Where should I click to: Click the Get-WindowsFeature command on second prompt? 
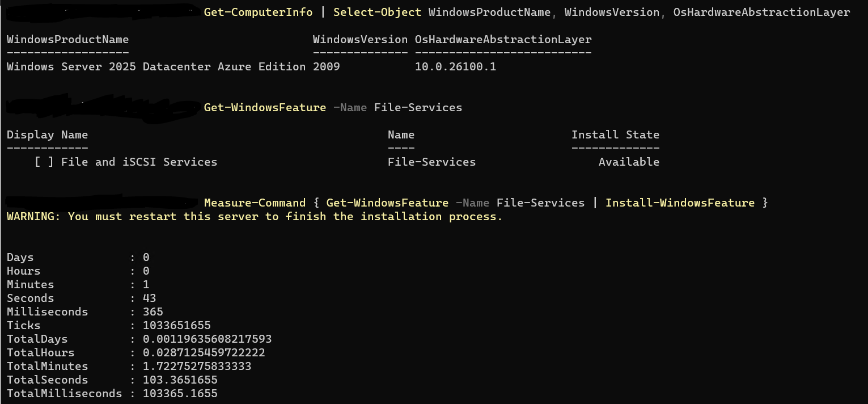coord(265,107)
